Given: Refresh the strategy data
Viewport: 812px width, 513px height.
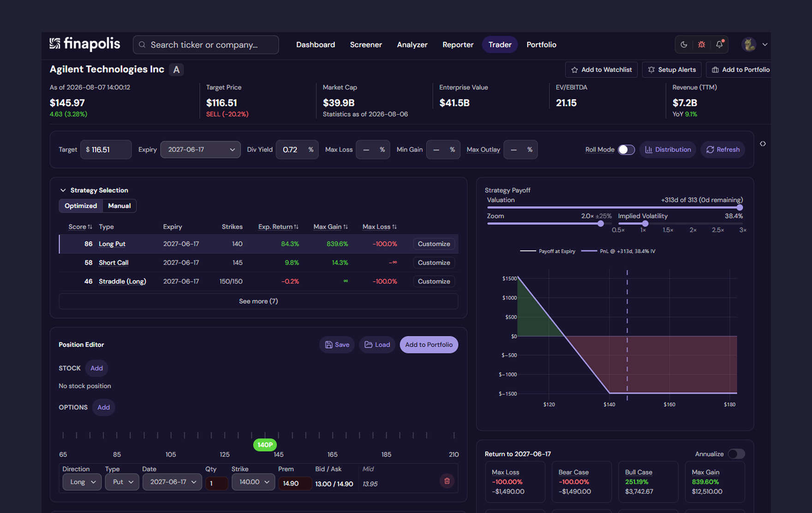Looking at the screenshot, I should (722, 150).
